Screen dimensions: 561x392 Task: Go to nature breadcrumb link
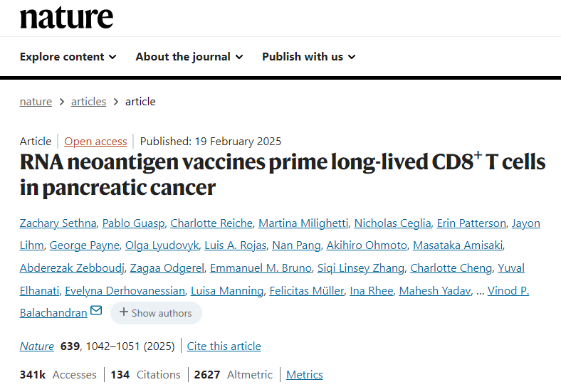click(x=36, y=101)
